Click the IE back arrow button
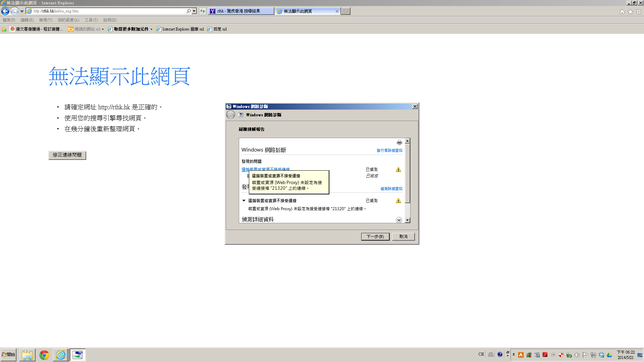Viewport: 644px width, 362px height. 5,11
